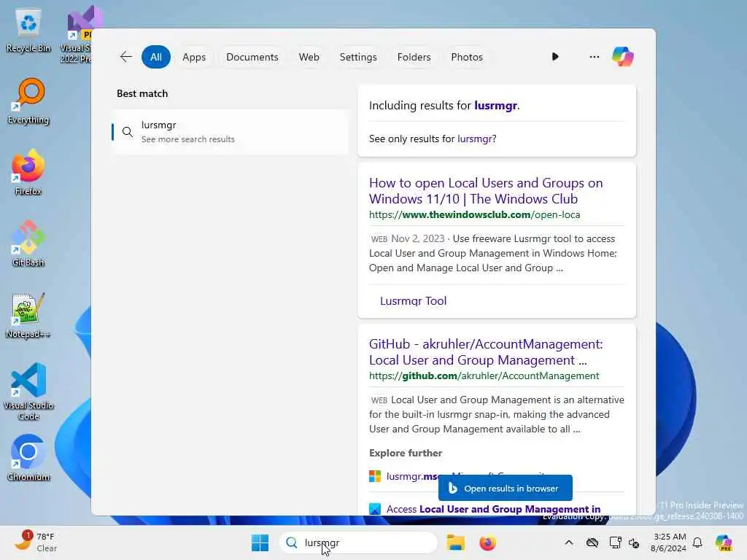Switch to the Web filter tab
The width and height of the screenshot is (747, 560).
coord(309,57)
